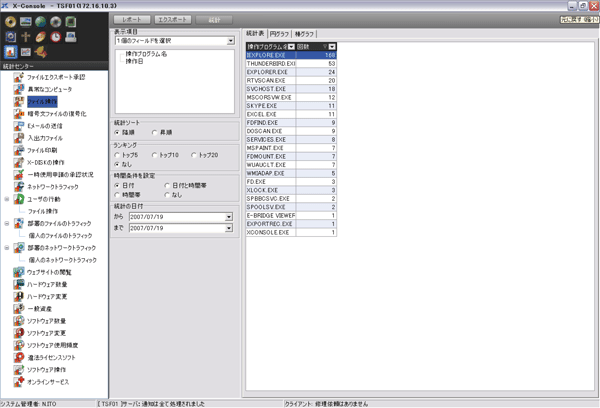Select 降順 descending sort radio button
Screen dimensions: 600x408
(x=117, y=132)
